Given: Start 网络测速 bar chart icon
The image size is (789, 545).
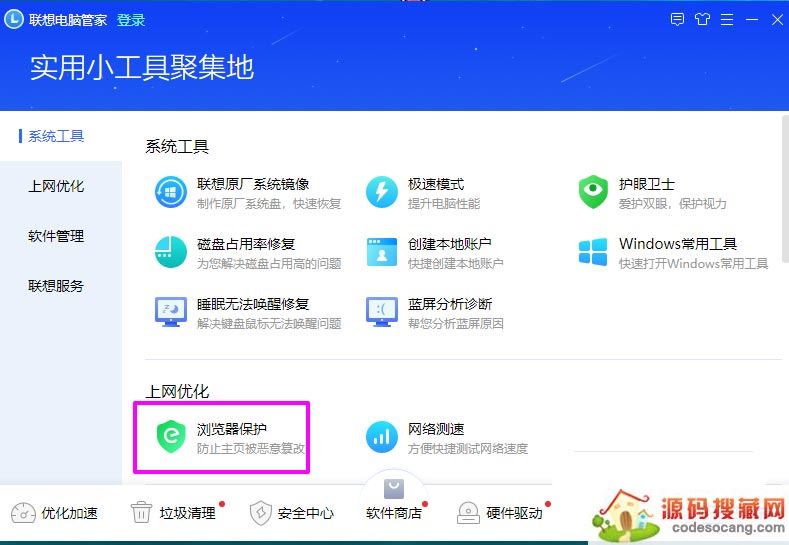Looking at the screenshot, I should [381, 437].
